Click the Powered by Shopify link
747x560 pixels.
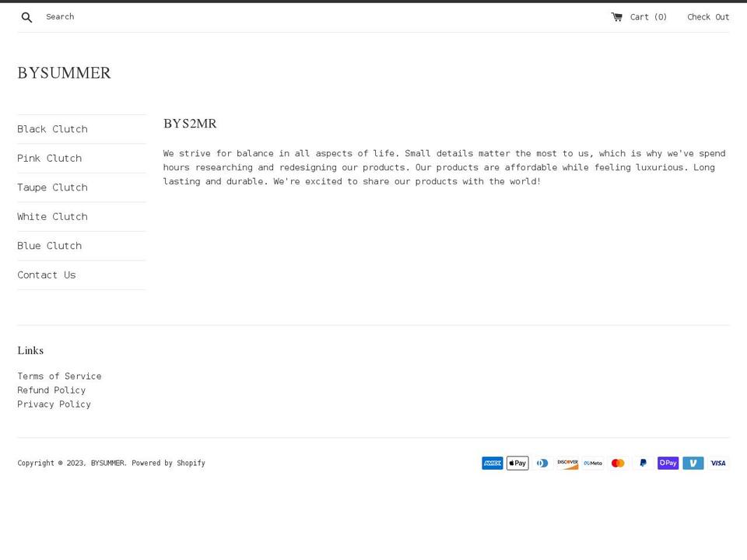pyautogui.click(x=168, y=463)
